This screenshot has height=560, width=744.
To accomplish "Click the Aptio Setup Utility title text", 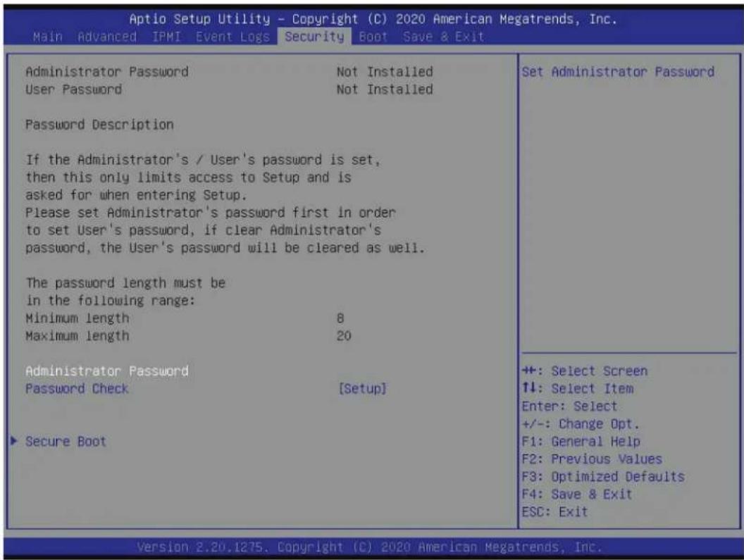I will [199, 19].
